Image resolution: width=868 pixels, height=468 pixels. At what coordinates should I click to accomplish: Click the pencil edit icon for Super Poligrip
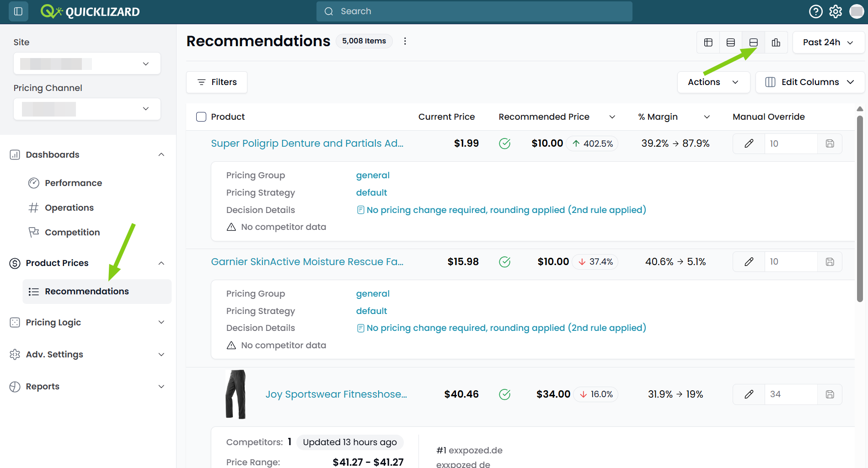pyautogui.click(x=749, y=144)
